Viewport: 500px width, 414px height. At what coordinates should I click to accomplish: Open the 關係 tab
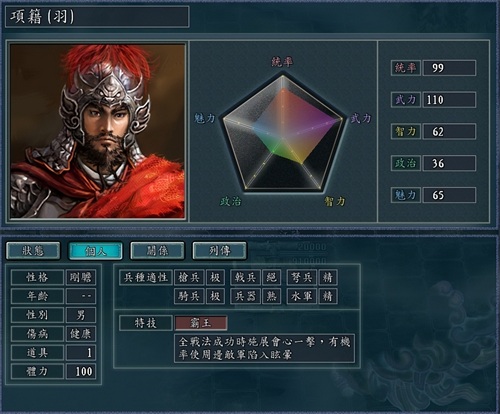pos(157,251)
